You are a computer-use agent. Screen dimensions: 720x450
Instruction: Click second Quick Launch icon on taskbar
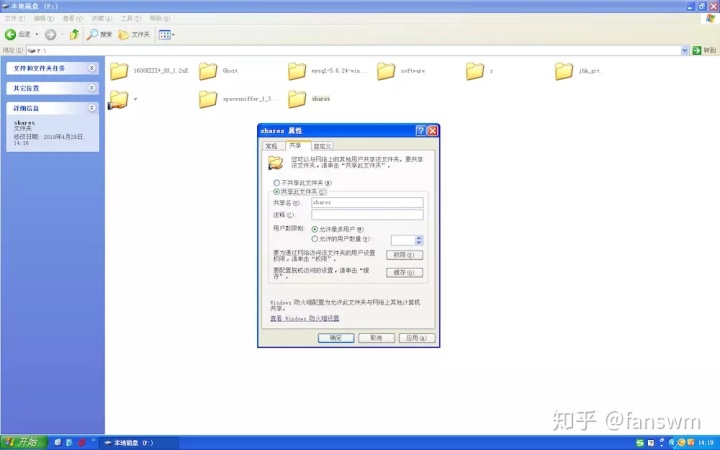(x=69, y=443)
